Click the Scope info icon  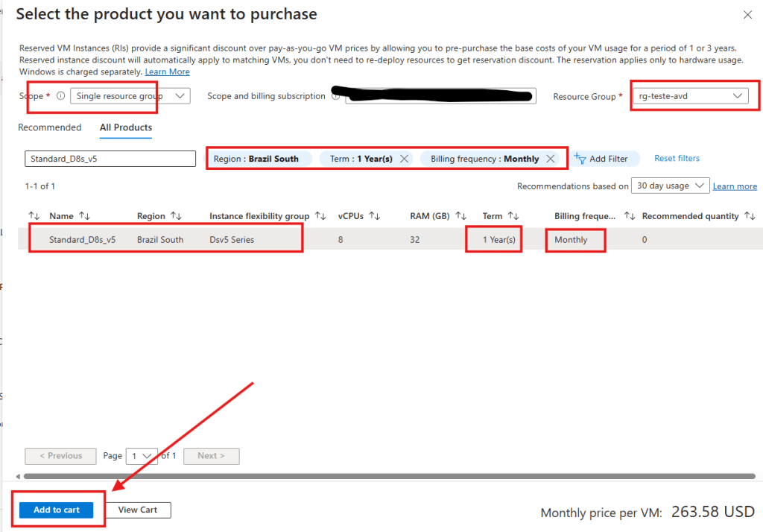coord(60,96)
